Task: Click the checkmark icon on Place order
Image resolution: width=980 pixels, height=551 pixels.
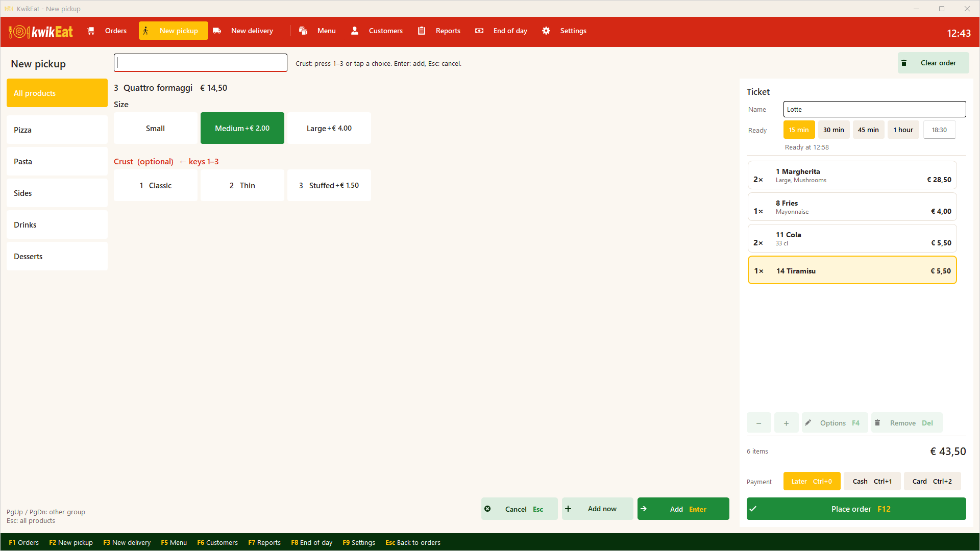Action: (753, 509)
